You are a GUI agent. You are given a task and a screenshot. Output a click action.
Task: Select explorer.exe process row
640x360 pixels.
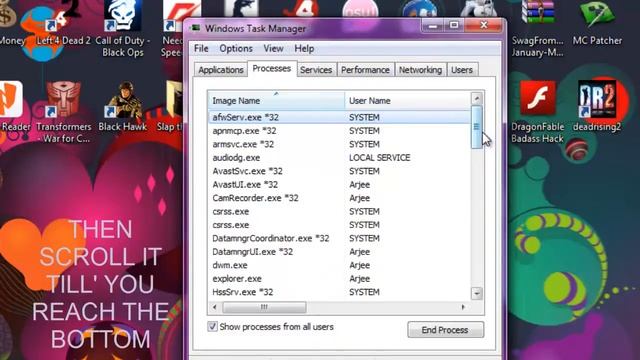340,278
